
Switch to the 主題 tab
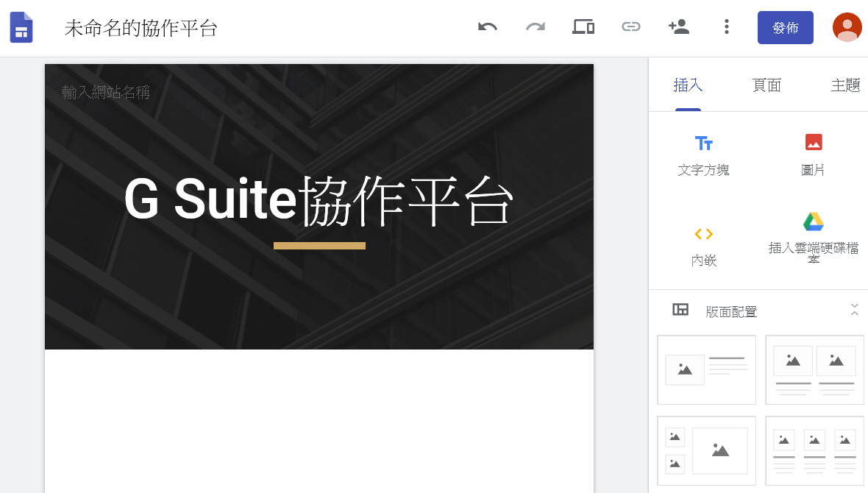tap(845, 85)
